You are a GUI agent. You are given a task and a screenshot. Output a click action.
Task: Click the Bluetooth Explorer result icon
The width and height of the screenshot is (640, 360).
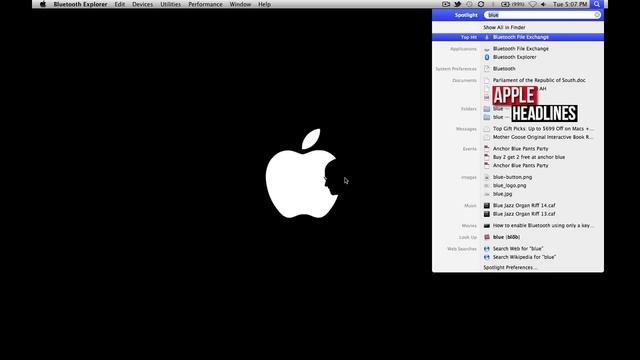click(x=487, y=57)
